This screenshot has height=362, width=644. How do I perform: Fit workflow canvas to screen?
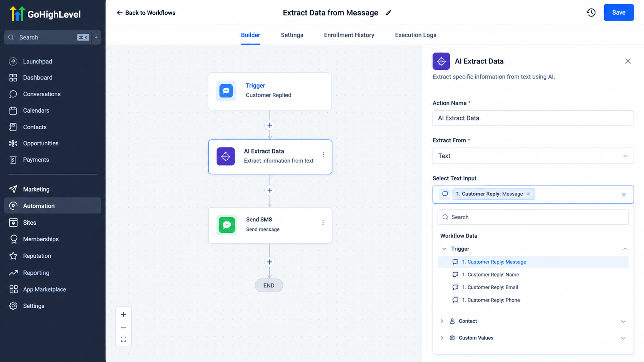123,339
